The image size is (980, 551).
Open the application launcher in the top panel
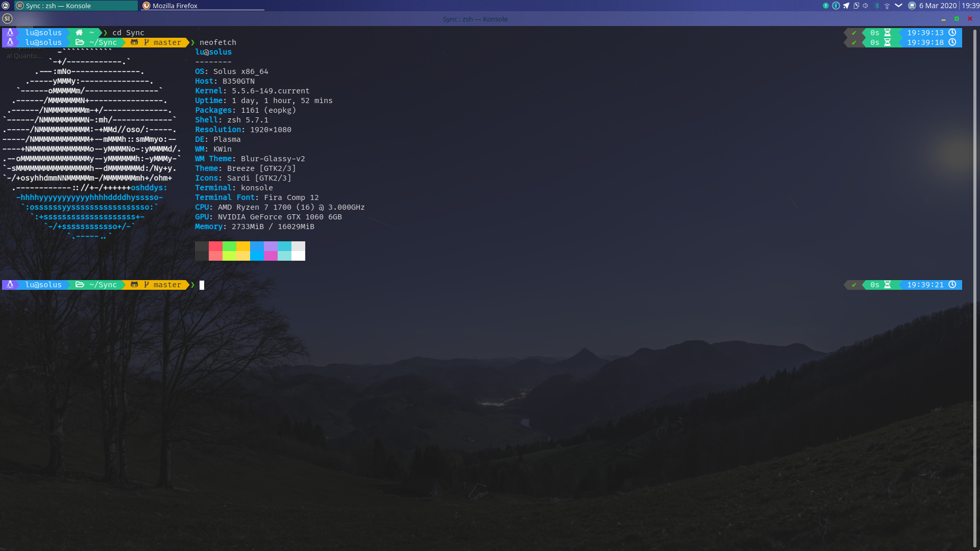(6, 6)
